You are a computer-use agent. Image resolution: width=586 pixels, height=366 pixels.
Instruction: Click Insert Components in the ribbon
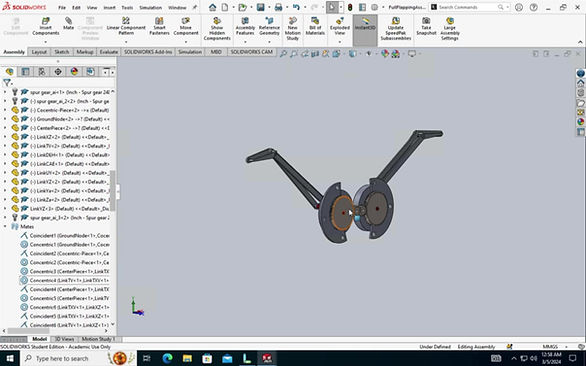(46, 26)
